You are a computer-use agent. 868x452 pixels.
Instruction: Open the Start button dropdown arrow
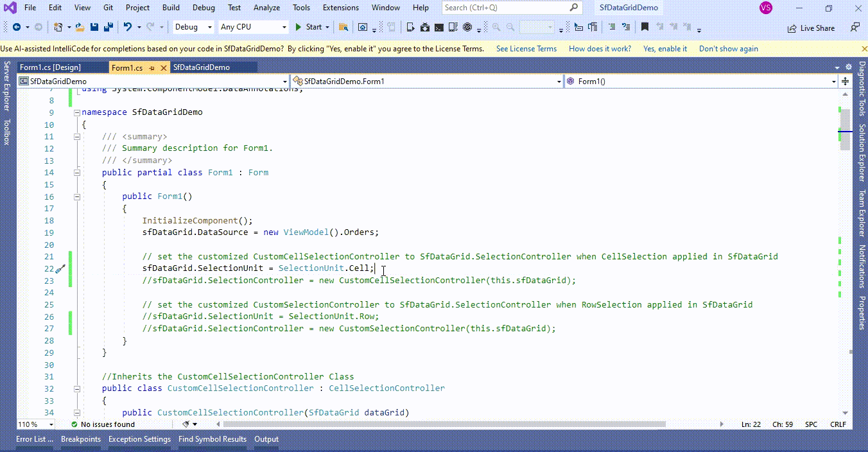coord(327,27)
